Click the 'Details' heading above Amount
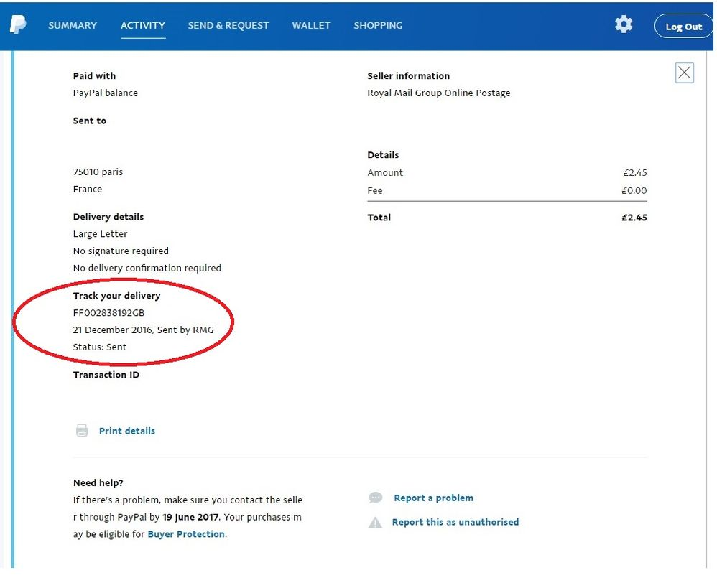 [x=383, y=155]
